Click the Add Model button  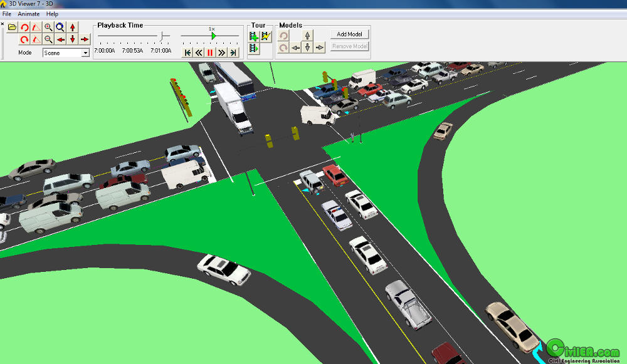pyautogui.click(x=349, y=34)
